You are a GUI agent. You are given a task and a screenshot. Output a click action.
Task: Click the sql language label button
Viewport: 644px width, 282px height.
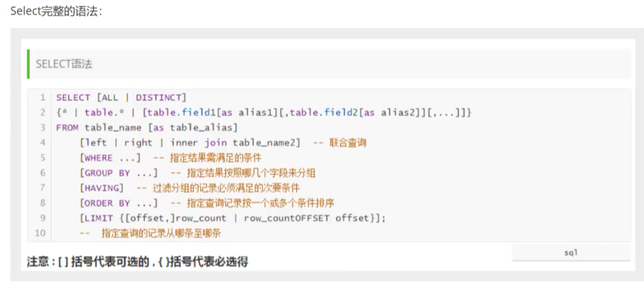point(571,253)
